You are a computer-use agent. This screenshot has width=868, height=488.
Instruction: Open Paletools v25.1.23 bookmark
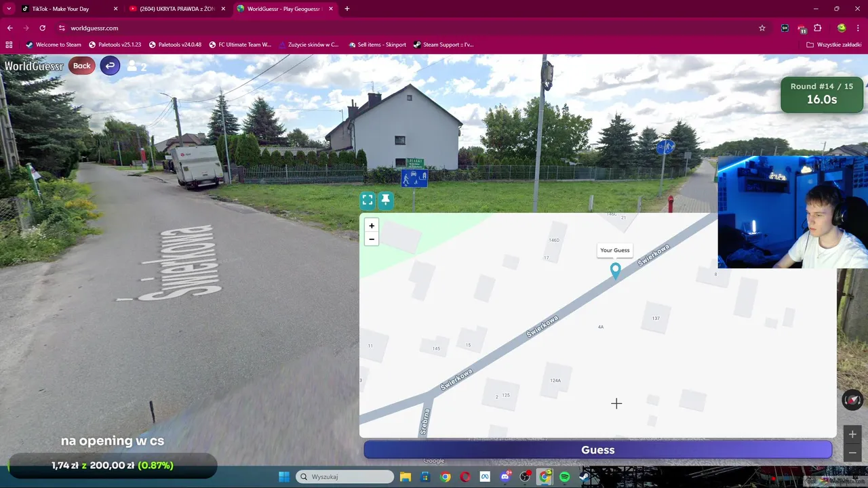click(115, 45)
